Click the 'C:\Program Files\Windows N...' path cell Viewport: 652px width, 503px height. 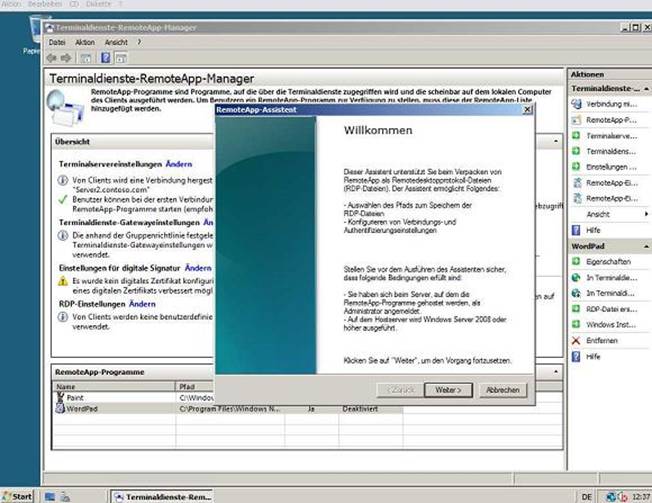pos(230,409)
